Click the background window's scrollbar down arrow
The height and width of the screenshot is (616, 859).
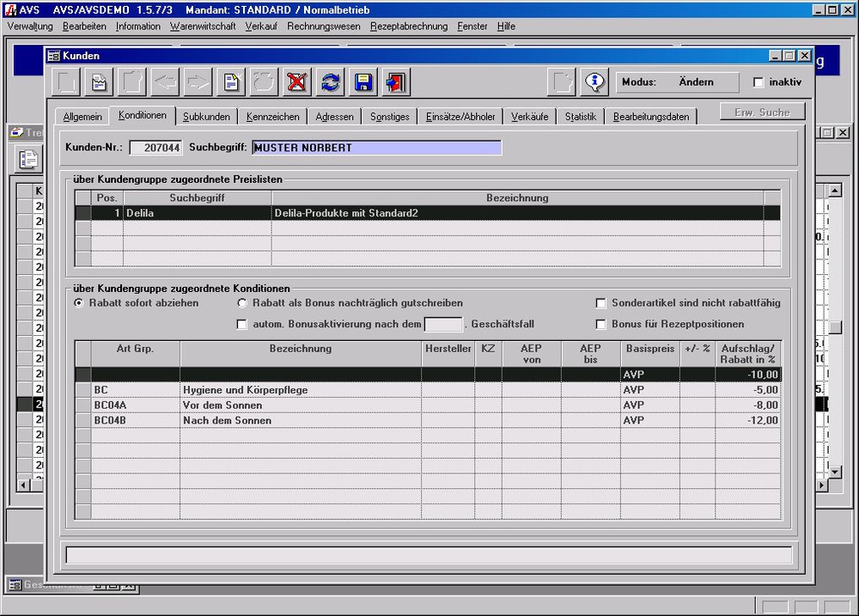coord(833,471)
